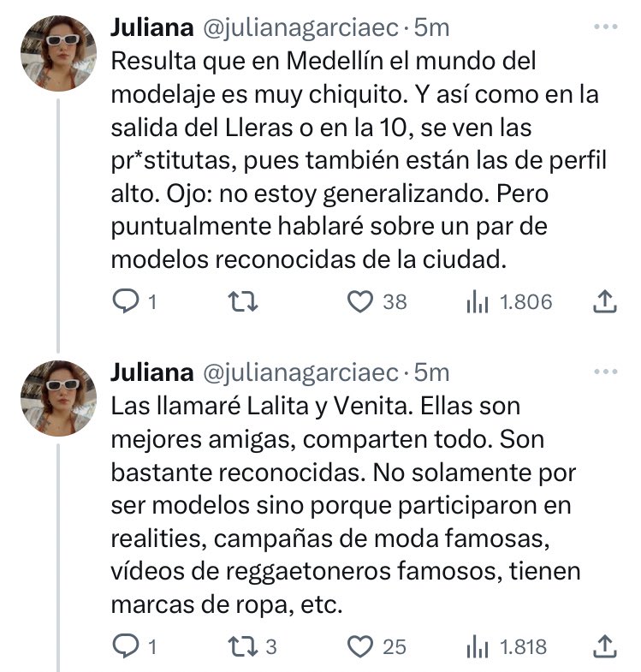Open the @julianagarciaec handle in second tweet

pyautogui.click(x=300, y=373)
